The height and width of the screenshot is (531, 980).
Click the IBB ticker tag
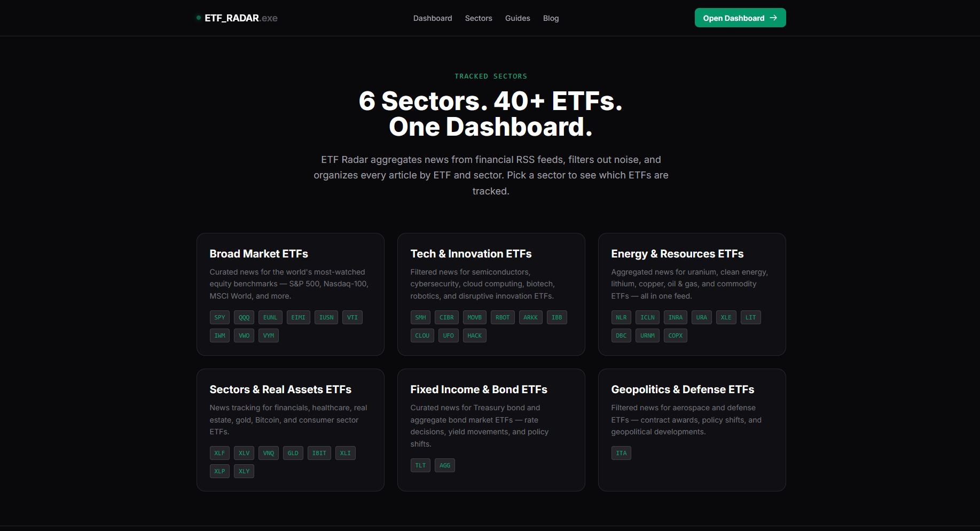[557, 317]
